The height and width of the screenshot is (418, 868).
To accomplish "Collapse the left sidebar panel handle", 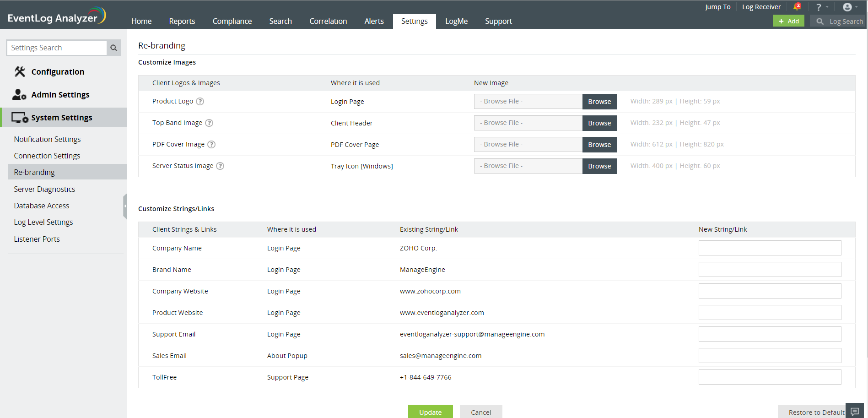I will click(125, 206).
